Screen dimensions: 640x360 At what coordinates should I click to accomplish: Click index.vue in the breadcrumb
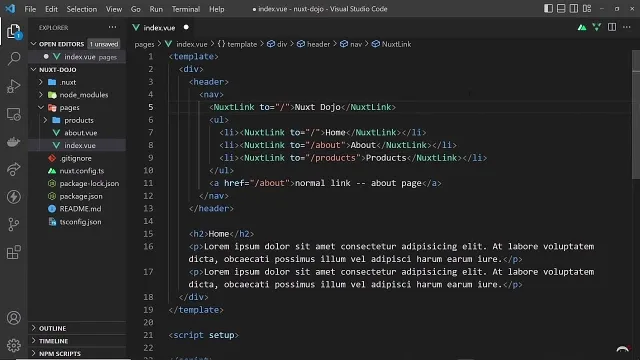[191, 44]
